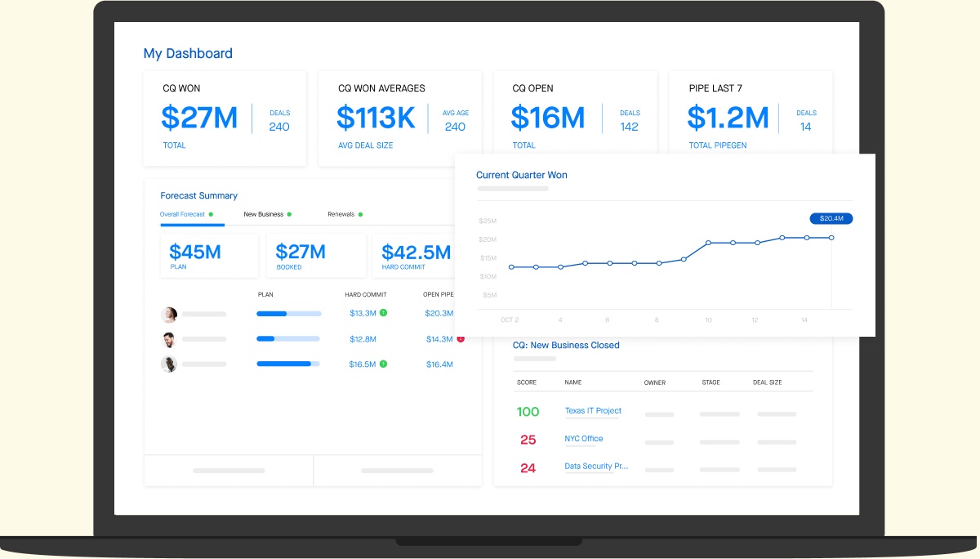Click the plan progress bar in the $16.5M row

tap(289, 364)
